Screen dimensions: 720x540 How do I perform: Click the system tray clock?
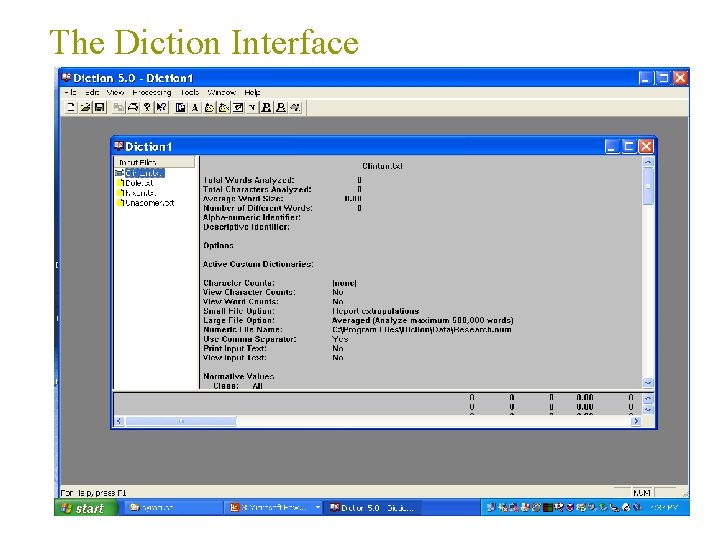(x=664, y=508)
